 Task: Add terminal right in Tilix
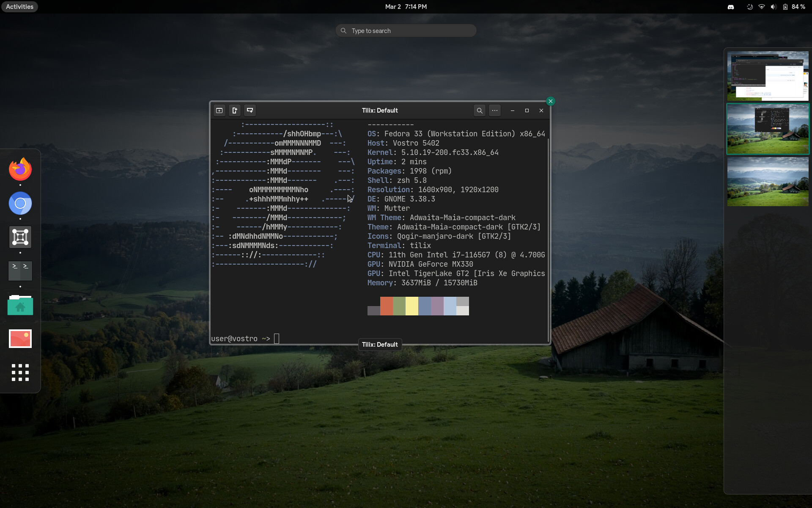pos(235,110)
